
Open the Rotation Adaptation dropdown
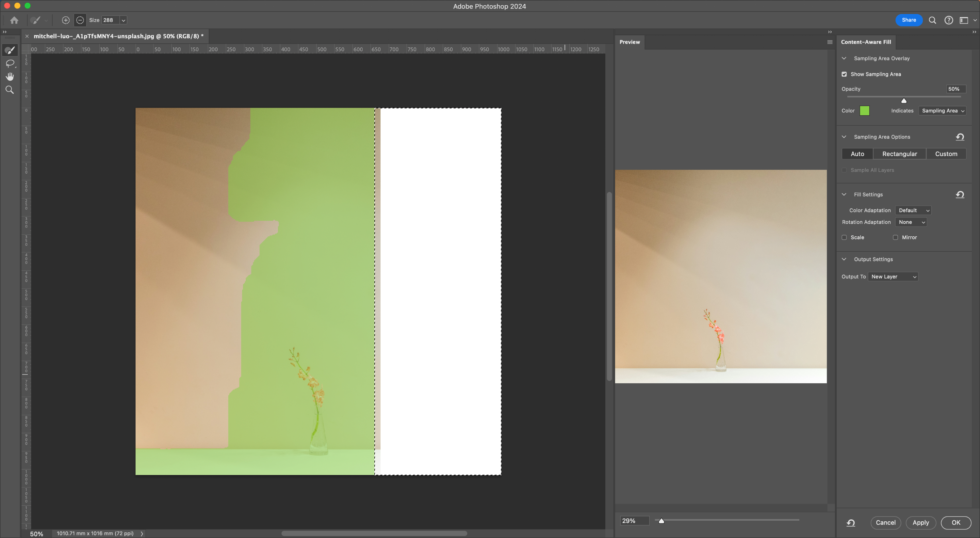[911, 222]
